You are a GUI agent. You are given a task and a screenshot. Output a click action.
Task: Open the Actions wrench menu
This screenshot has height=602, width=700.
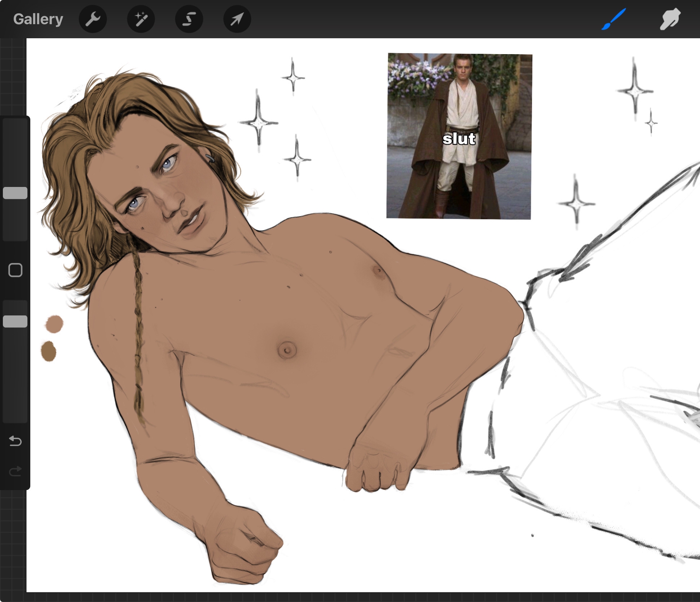coord(93,19)
